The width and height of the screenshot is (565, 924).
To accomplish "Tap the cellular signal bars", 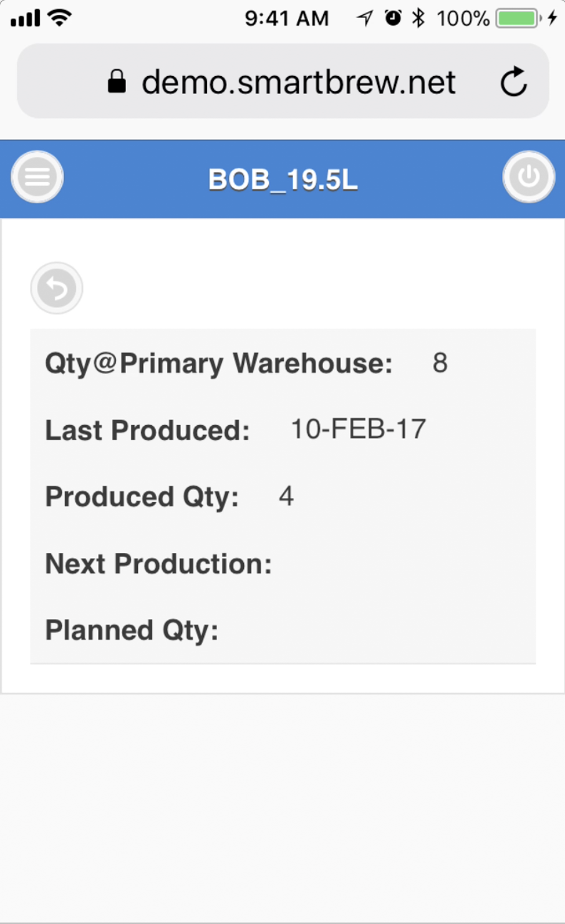I will coord(26,19).
